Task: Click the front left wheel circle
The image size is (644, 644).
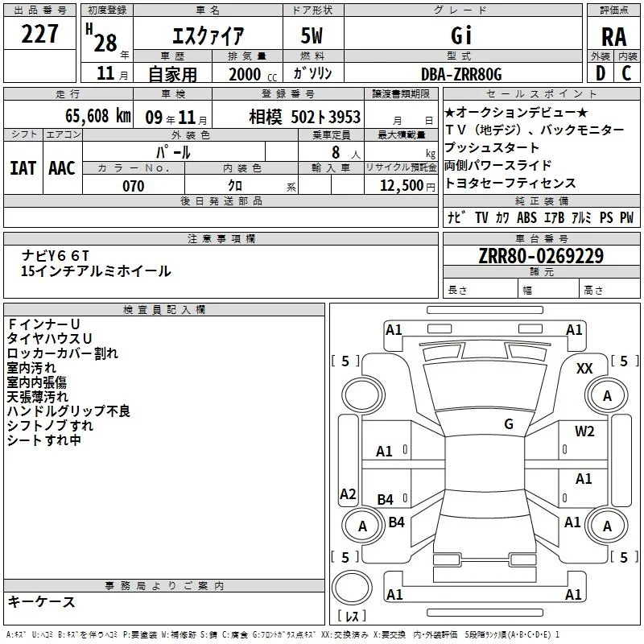Action: [362, 395]
